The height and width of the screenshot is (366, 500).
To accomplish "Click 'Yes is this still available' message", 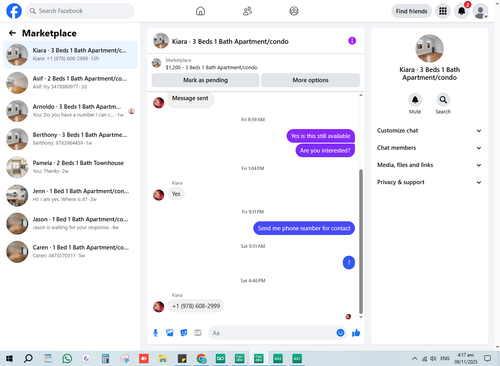I will (320, 136).
